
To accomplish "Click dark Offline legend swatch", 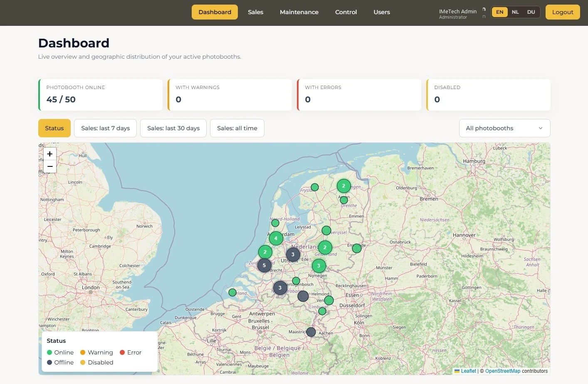I will 49,362.
